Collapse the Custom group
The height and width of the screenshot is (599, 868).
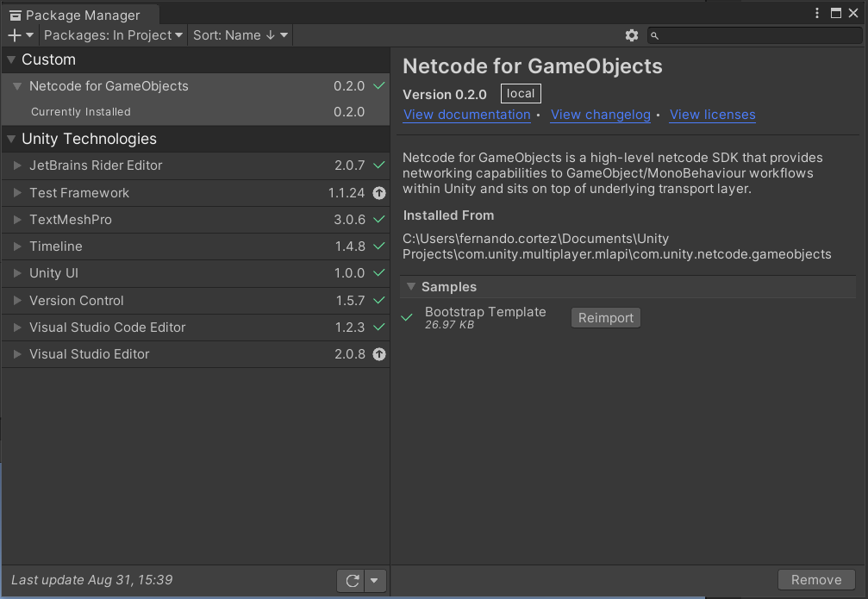[11, 59]
